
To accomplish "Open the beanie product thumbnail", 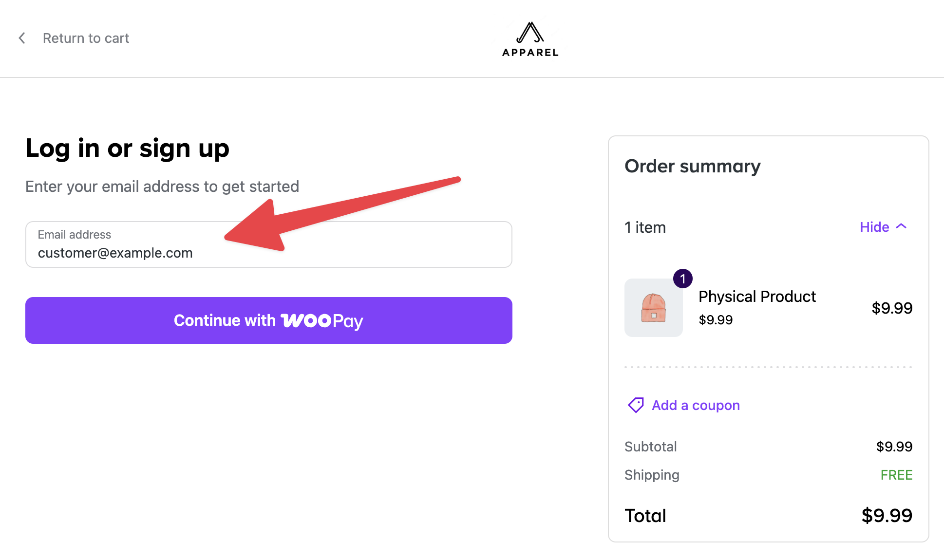I will [654, 308].
